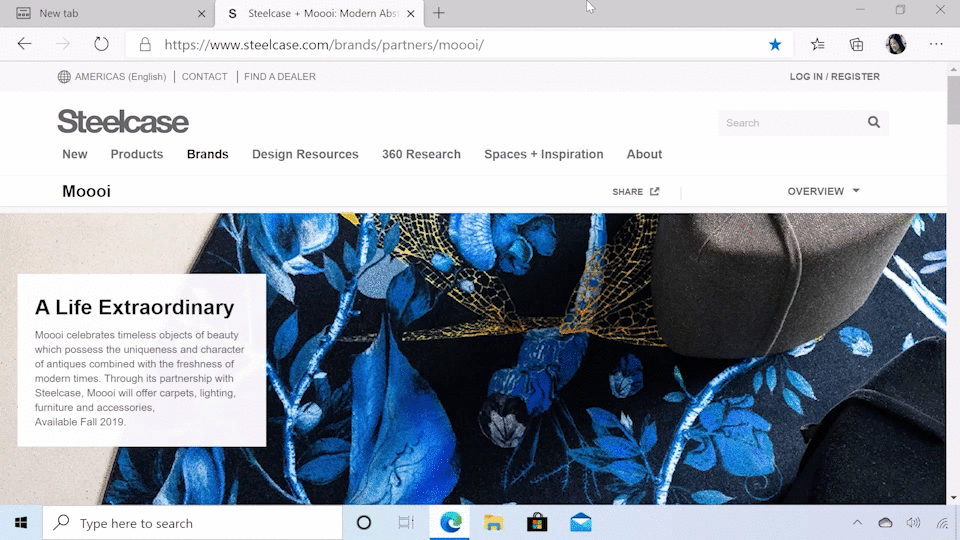The image size is (960, 540).
Task: Click the Find a Dealer link
Action: pos(280,77)
